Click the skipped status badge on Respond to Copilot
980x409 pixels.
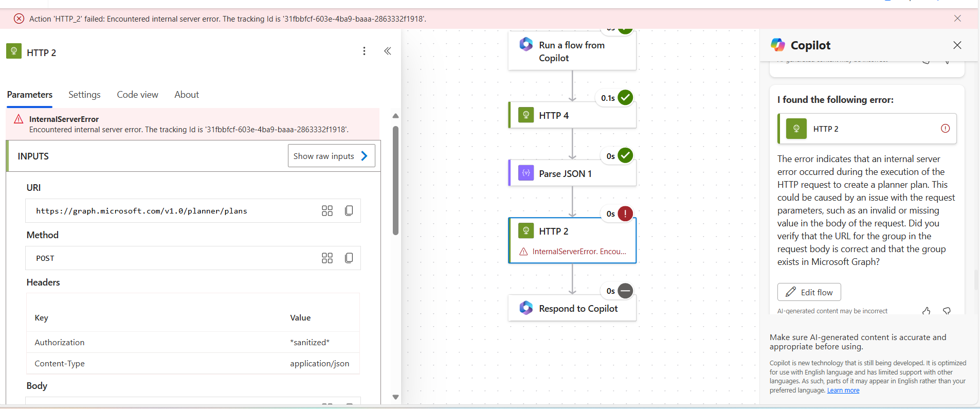625,291
